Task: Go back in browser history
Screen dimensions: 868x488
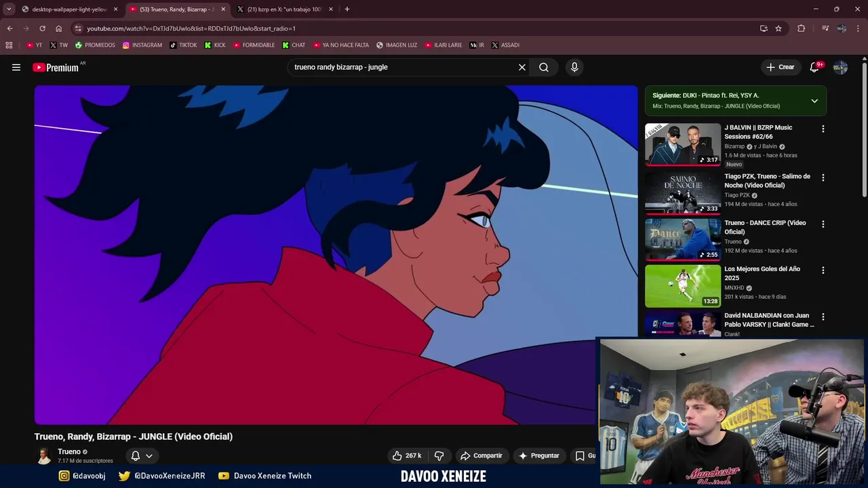Action: click(9, 28)
